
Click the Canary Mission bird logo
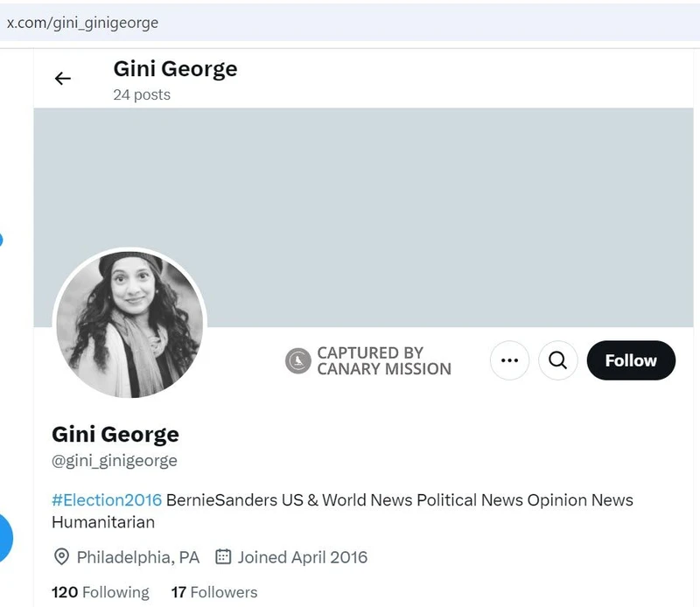point(298,360)
